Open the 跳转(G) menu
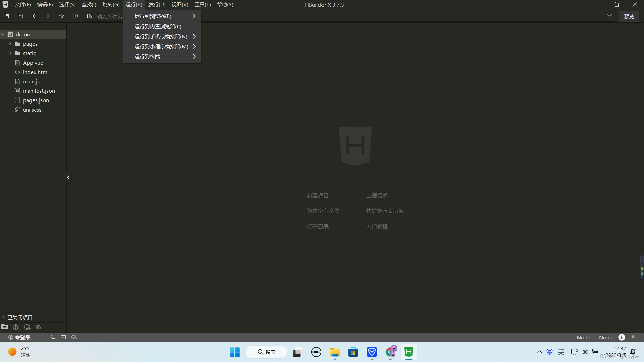 [111, 5]
